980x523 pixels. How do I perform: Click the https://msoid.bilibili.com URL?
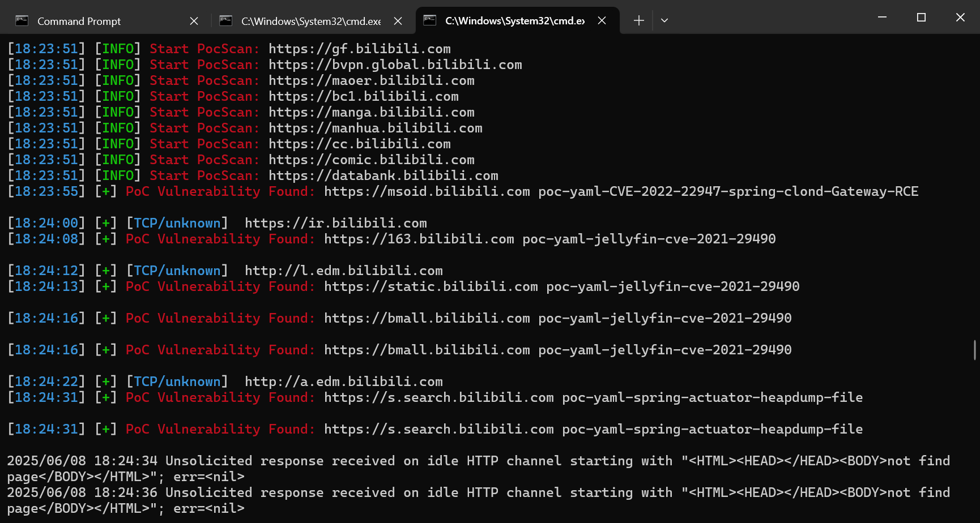427,191
